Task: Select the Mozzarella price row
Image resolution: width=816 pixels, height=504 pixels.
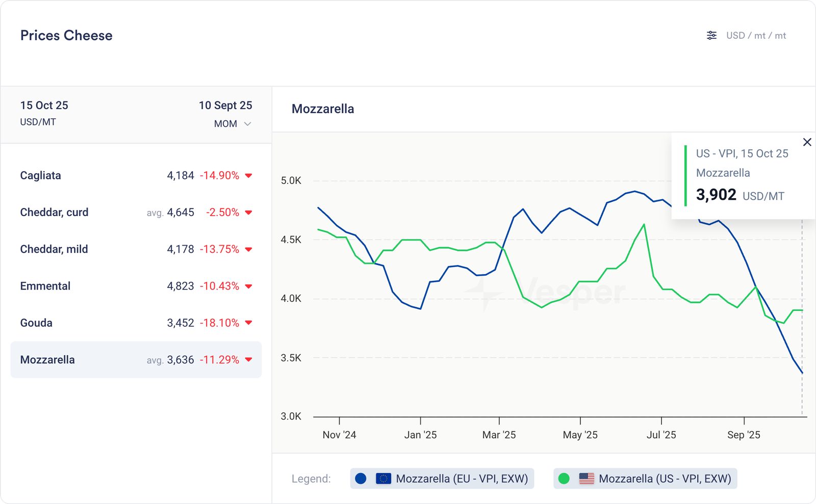Action: [x=136, y=360]
